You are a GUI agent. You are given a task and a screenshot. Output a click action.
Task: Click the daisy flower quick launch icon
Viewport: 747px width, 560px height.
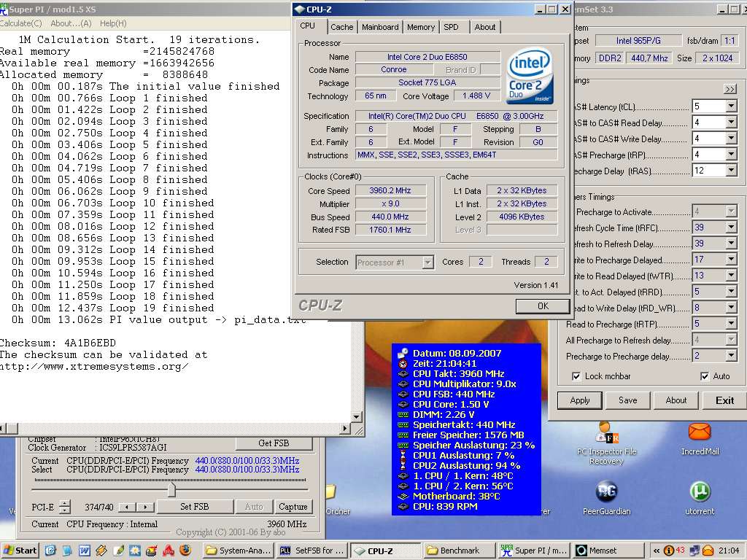click(134, 551)
